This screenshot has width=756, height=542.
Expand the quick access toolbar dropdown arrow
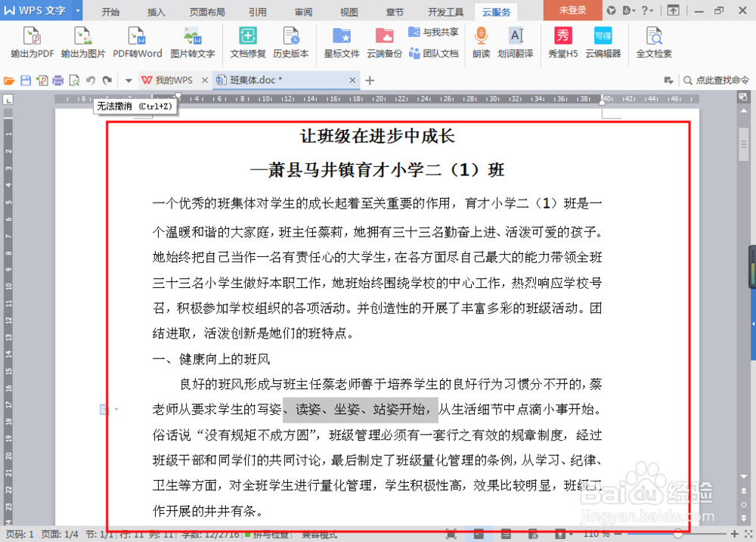click(129, 81)
